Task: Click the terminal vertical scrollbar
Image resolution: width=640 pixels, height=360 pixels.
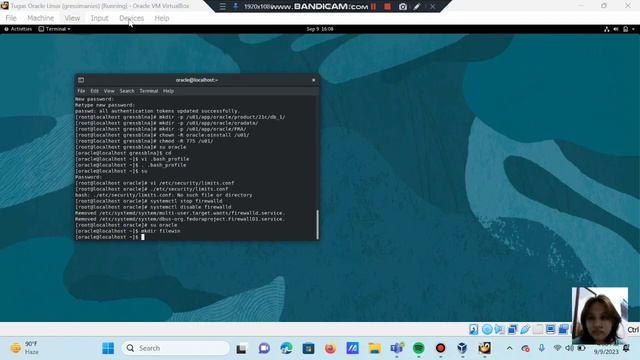Action: 318,224
